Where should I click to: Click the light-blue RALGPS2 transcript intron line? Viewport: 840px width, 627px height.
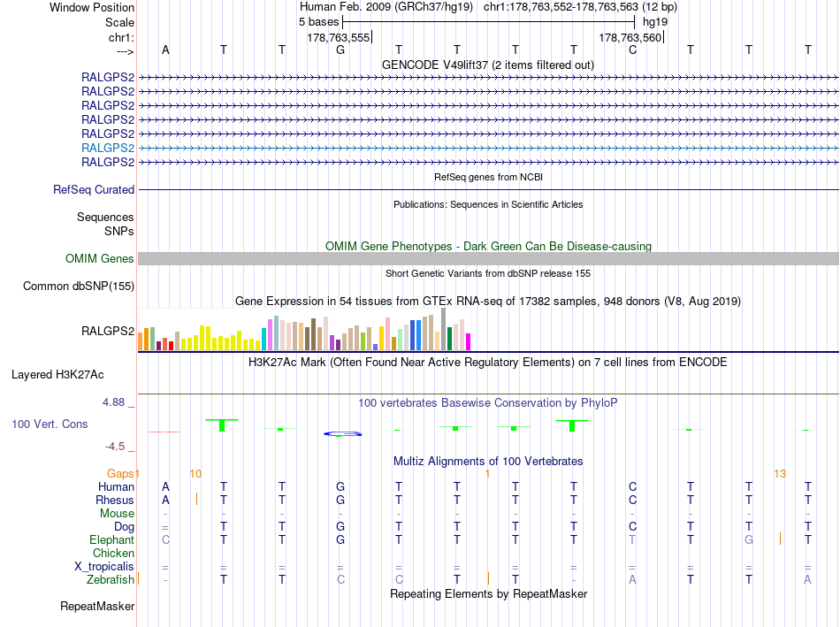(488, 148)
